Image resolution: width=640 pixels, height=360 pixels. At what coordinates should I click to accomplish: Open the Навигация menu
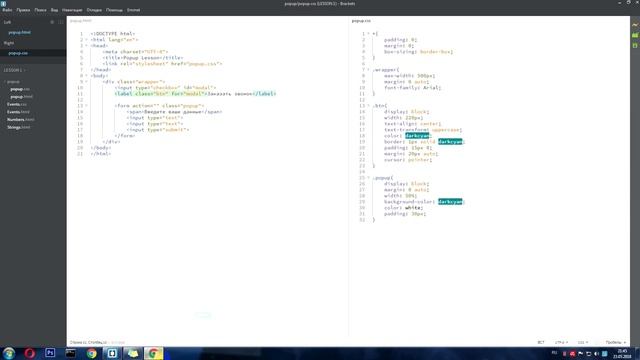pyautogui.click(x=72, y=10)
